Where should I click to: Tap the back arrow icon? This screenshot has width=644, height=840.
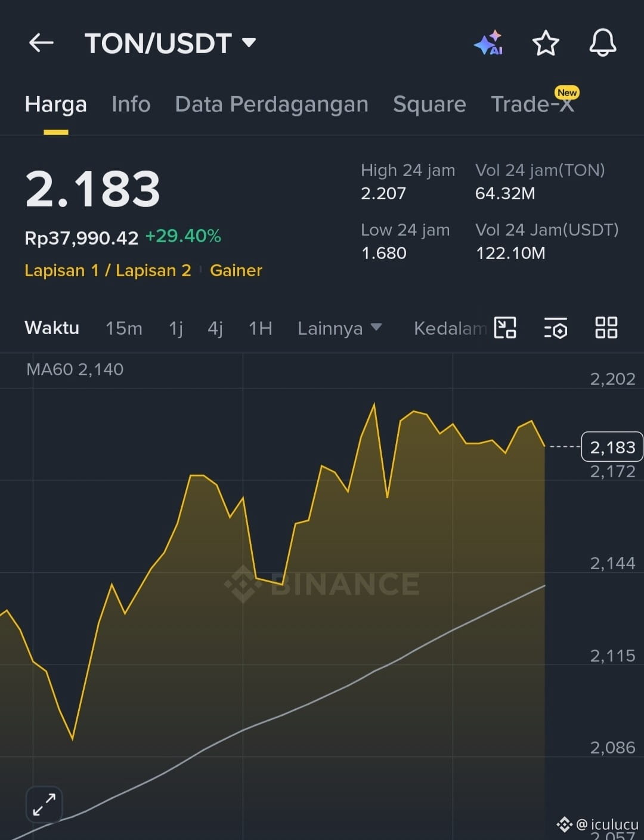click(x=41, y=43)
